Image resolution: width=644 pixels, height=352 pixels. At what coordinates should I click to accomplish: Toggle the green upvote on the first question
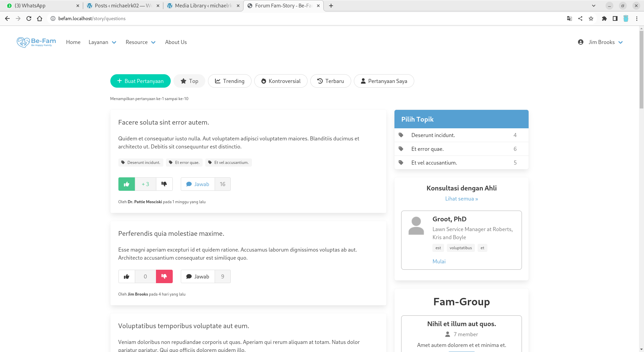tap(126, 184)
